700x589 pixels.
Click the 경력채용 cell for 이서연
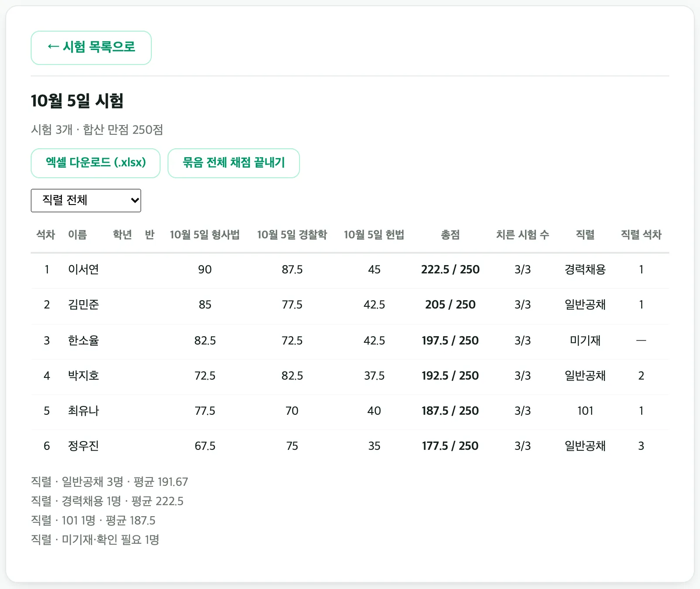[x=585, y=269]
